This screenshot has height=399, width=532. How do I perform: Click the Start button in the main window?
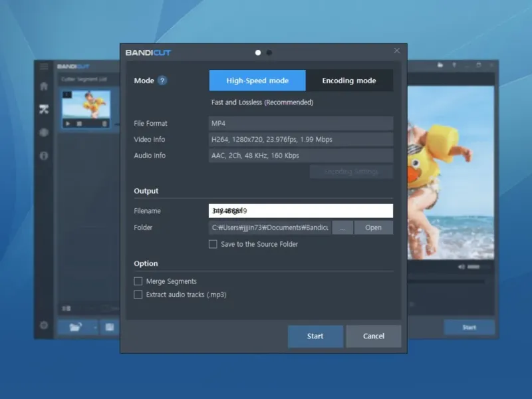coord(469,327)
